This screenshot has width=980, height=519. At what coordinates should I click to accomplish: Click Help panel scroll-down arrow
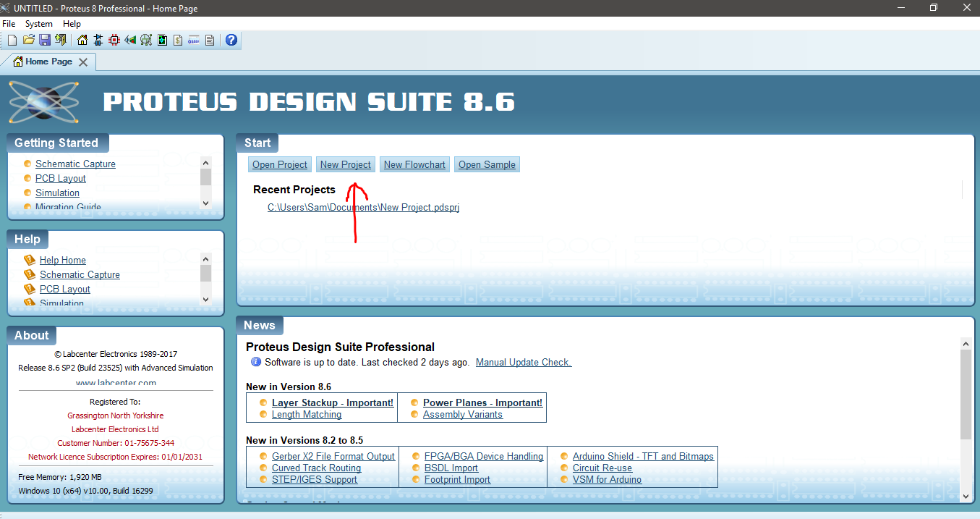click(x=205, y=299)
